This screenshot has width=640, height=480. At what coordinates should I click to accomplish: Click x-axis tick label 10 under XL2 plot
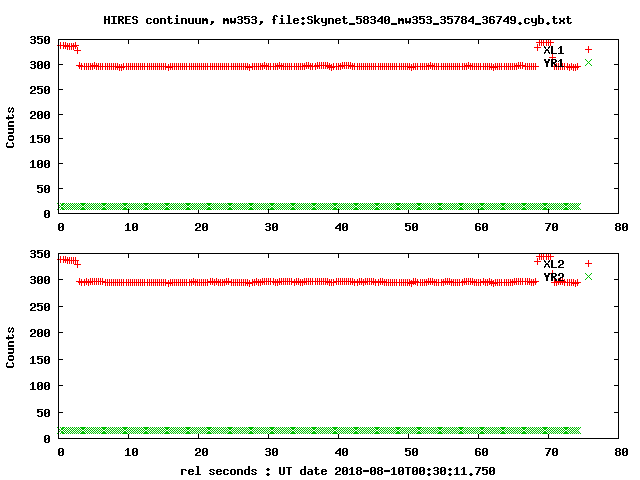pyautogui.click(x=131, y=453)
